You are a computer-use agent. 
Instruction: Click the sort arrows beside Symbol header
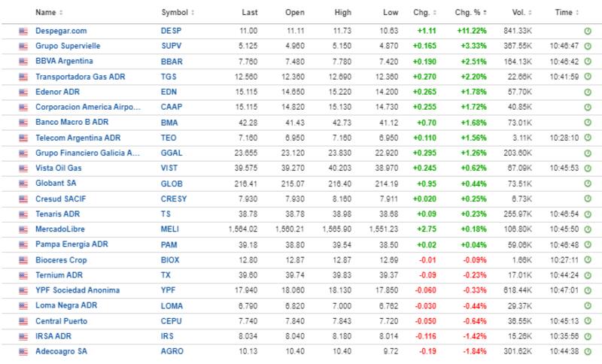pyautogui.click(x=193, y=13)
